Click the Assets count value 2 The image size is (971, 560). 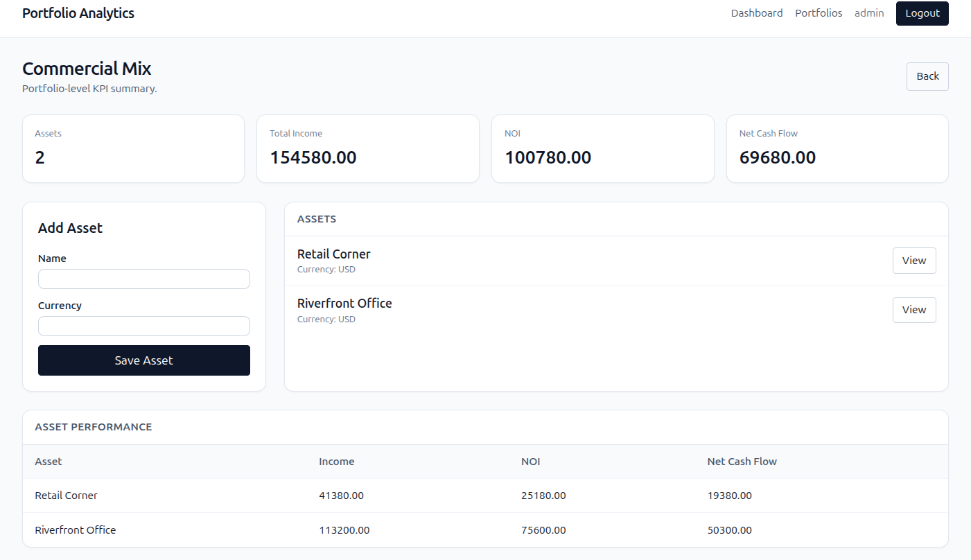click(x=40, y=157)
